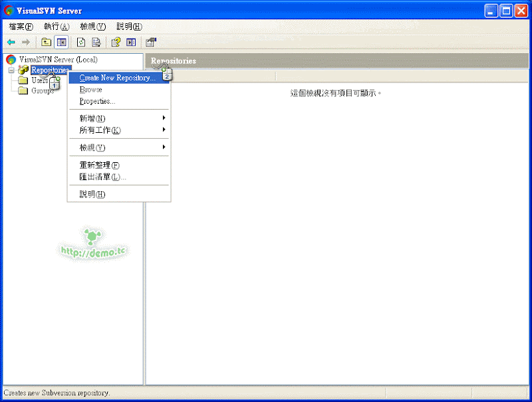The width and height of the screenshot is (532, 402).
Task: Click the Help question-mark toolbar icon
Action: (x=116, y=43)
